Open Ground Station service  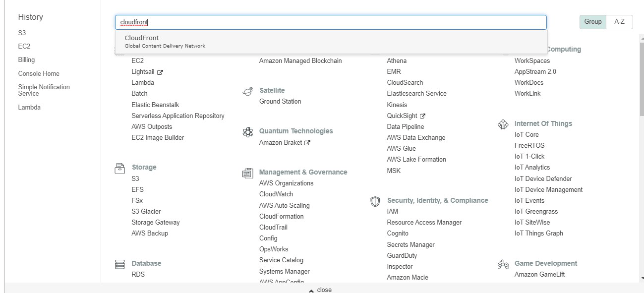coord(280,102)
